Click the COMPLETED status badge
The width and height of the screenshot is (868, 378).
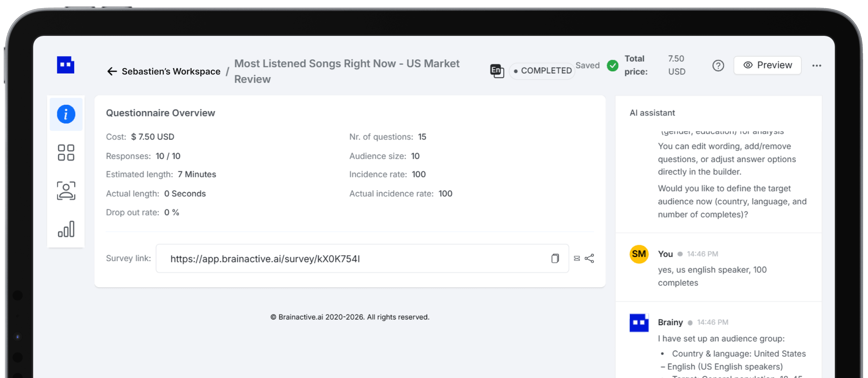point(542,71)
